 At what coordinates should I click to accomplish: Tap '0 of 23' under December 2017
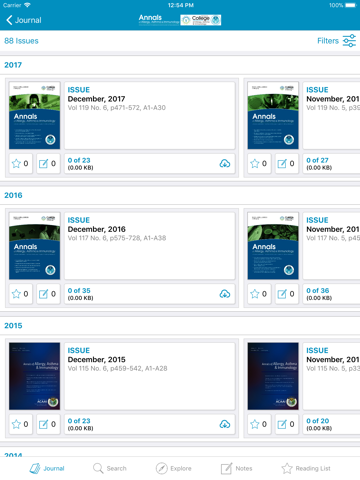(79, 160)
